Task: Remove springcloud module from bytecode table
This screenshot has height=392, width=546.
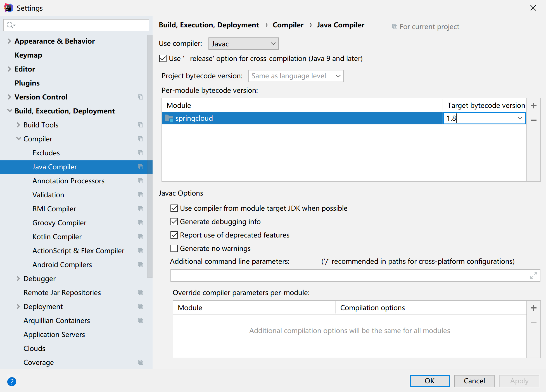Action: 534,120
